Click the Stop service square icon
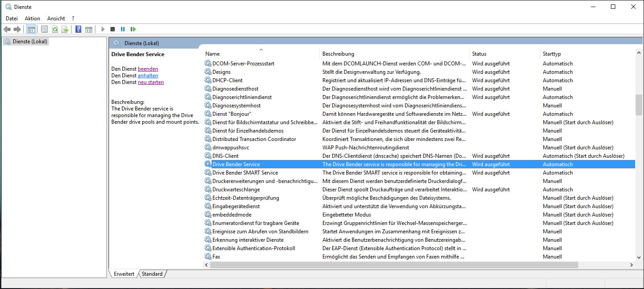The width and height of the screenshot is (644, 289). (x=113, y=29)
